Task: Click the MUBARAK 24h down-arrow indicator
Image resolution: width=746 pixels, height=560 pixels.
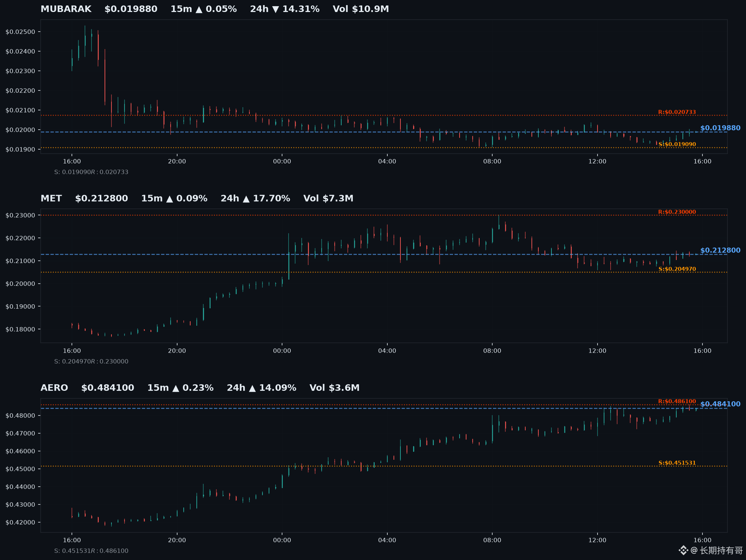Action: click(276, 9)
